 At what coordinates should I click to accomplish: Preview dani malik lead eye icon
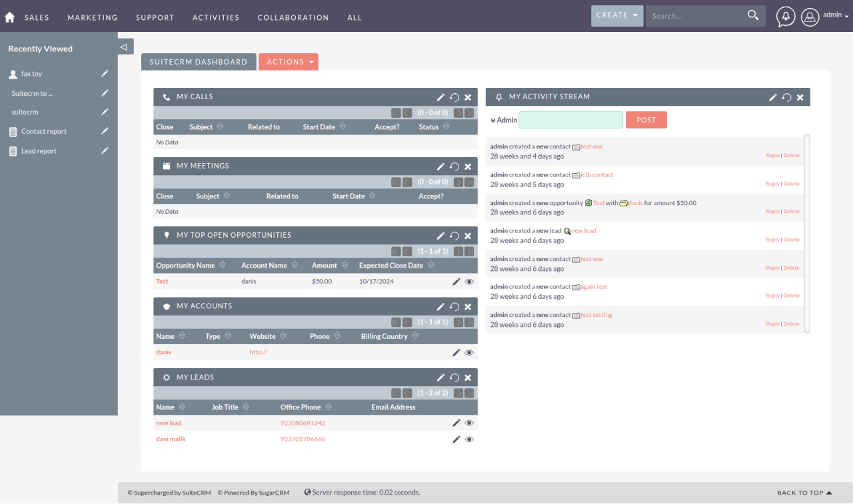pos(469,439)
